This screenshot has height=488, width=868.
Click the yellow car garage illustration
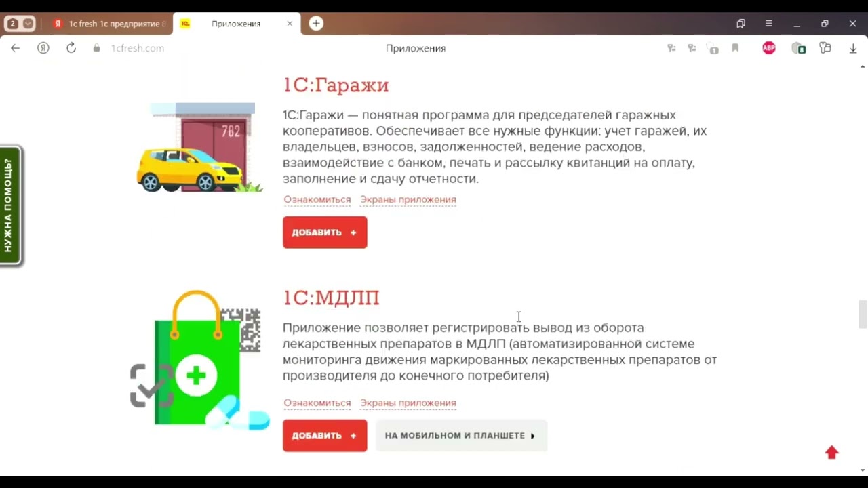(200, 148)
